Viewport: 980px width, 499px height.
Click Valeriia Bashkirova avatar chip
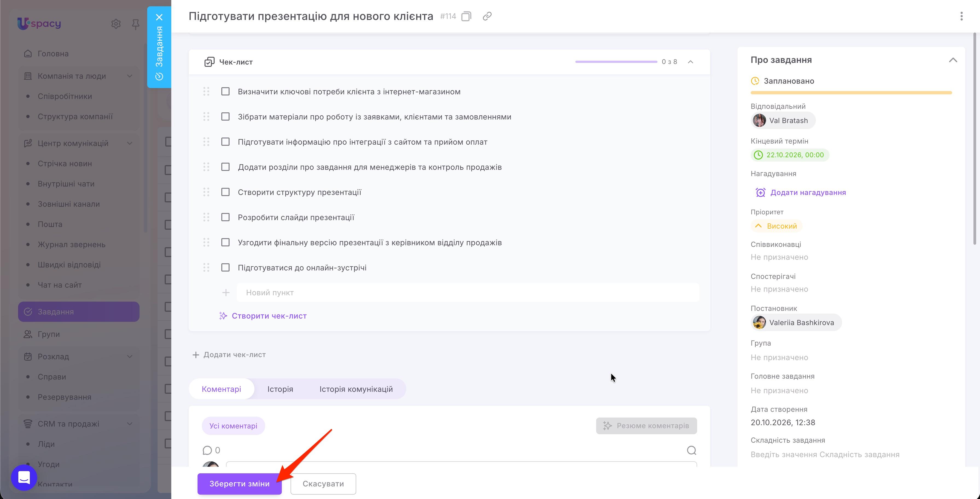tap(796, 323)
